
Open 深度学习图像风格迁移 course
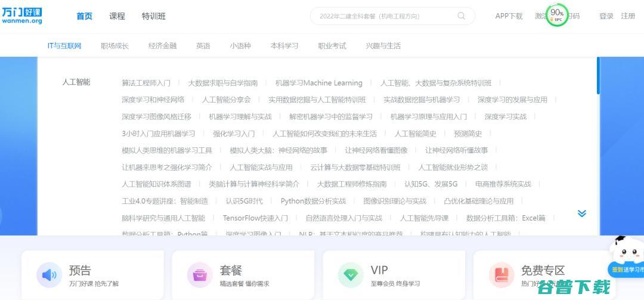pos(156,117)
